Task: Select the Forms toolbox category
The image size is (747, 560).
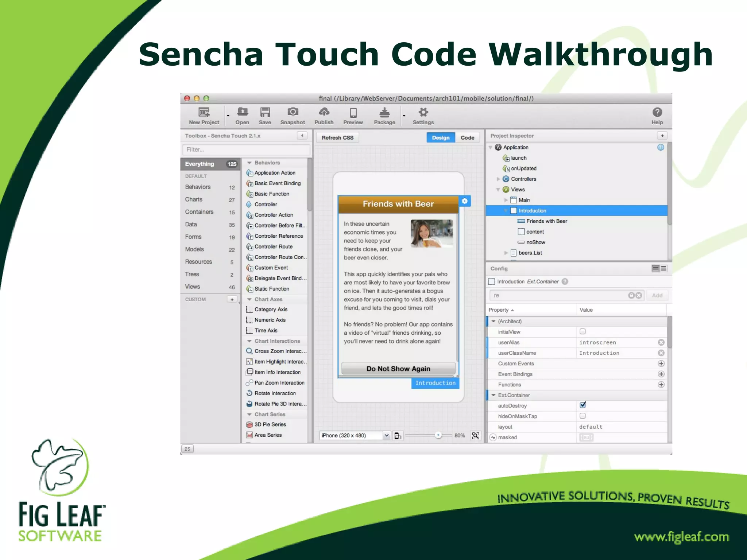Action: [210, 237]
